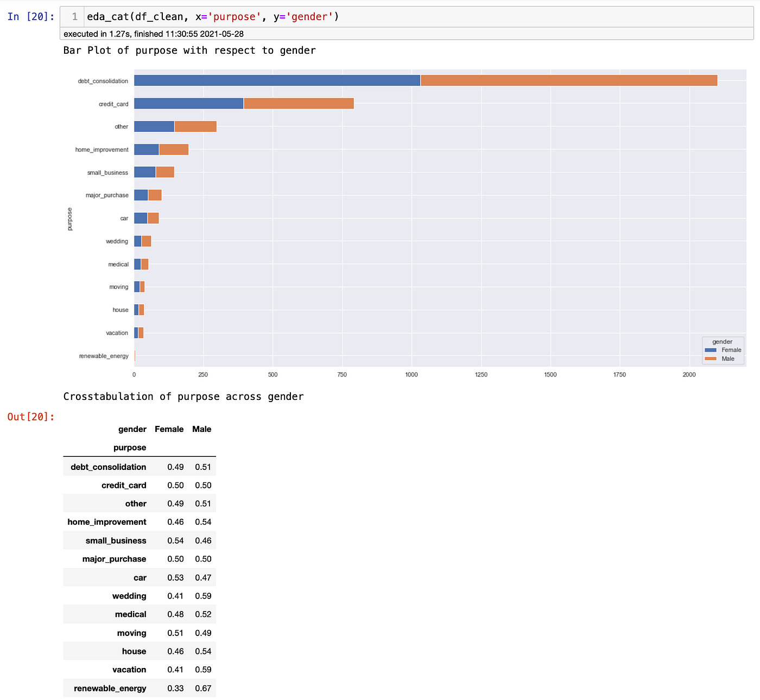This screenshot has height=700, width=760.
Task: Select the orange Male swatch in the legend
Action: coord(711,359)
